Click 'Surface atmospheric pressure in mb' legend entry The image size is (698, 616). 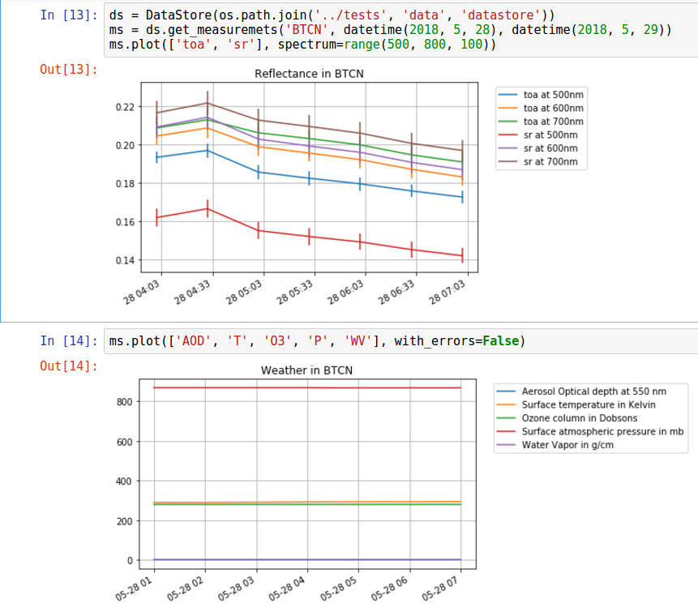click(x=602, y=431)
